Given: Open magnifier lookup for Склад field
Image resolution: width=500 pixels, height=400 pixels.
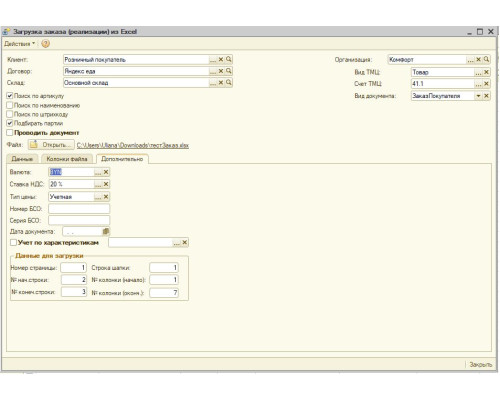Looking at the screenshot, I should coord(229,82).
